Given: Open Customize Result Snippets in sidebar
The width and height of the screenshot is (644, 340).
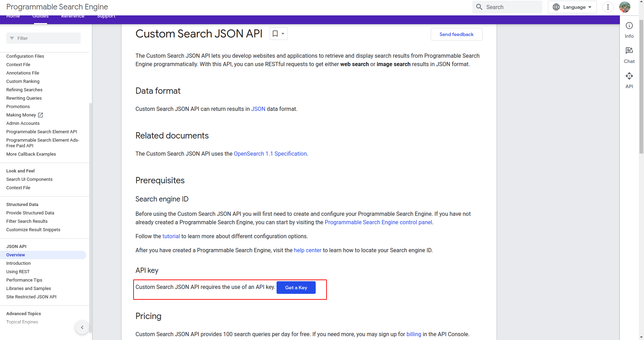Looking at the screenshot, I should pos(33,230).
